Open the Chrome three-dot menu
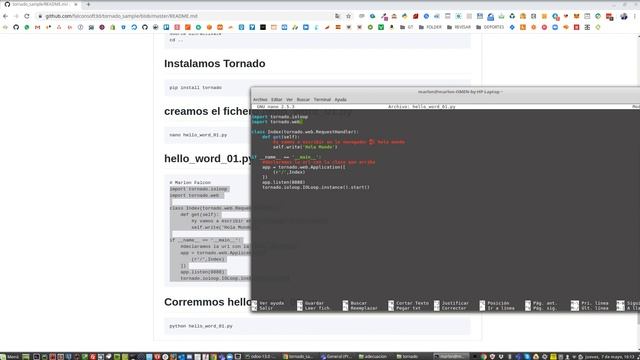The width and height of the screenshot is (640, 360). tap(635, 16)
